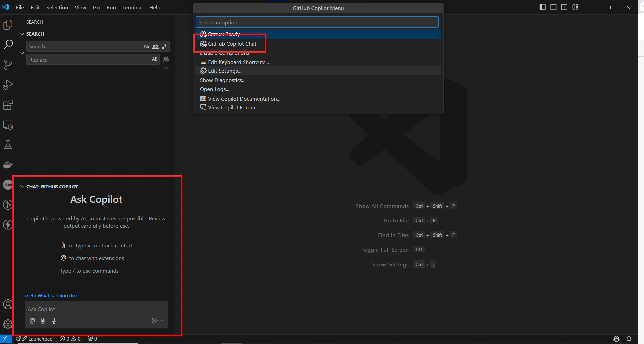Click the @ chat participant icon in Copilot chat
Image resolution: width=644 pixels, height=344 pixels.
(x=32, y=321)
